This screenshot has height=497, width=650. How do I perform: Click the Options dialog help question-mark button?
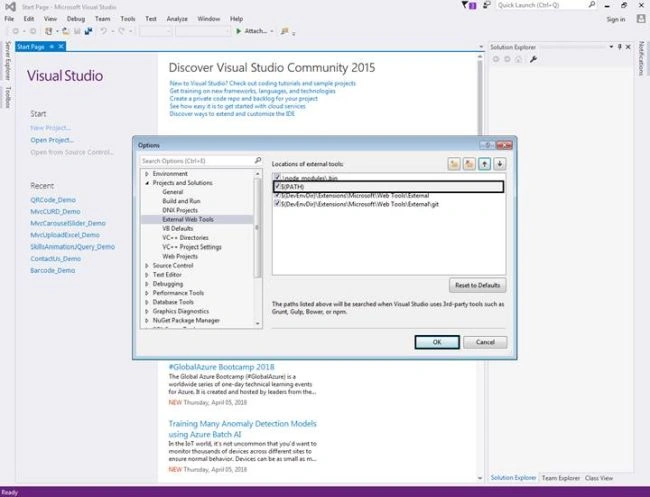[488, 145]
